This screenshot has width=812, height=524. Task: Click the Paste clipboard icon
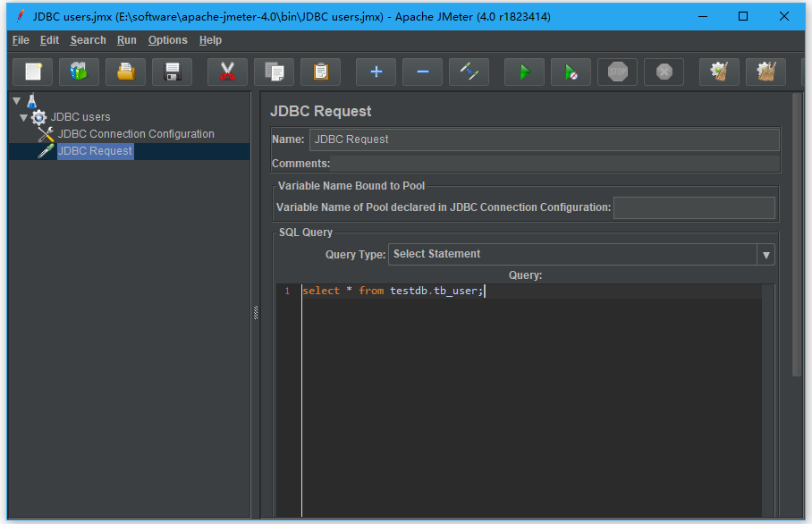320,72
